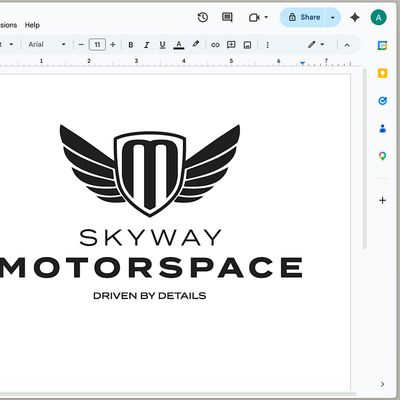Image resolution: width=400 pixels, height=400 pixels.
Task: Get add-ons with plus icon
Action: 382,200
